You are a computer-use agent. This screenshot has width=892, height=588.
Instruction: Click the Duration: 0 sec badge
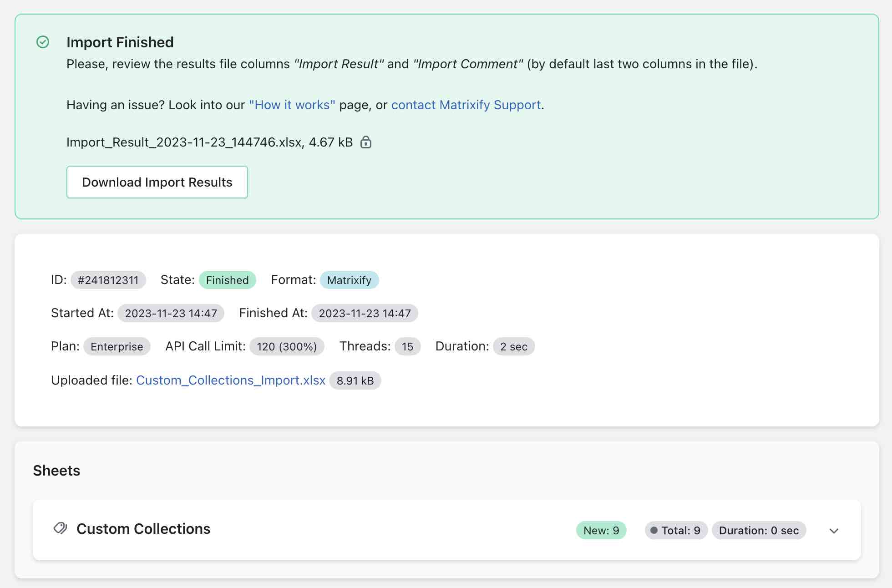[x=759, y=530]
